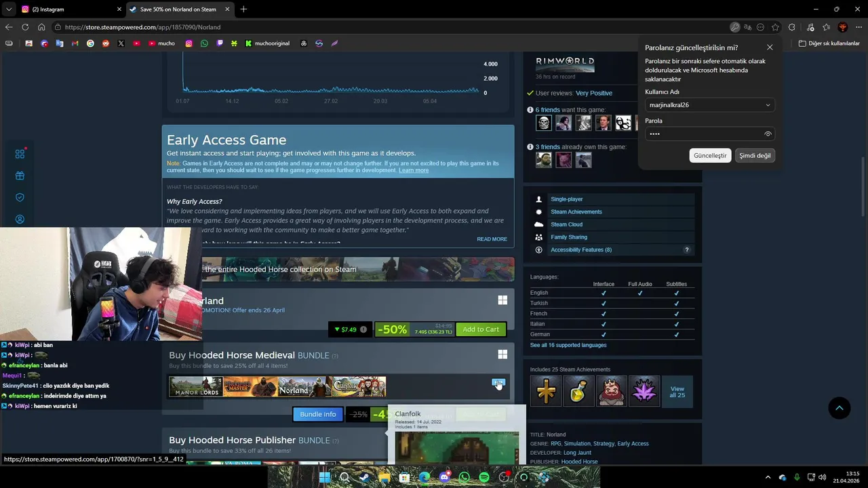Click the Manor Lords bundle thumbnail
This screenshot has height=488, width=868.
196,387
